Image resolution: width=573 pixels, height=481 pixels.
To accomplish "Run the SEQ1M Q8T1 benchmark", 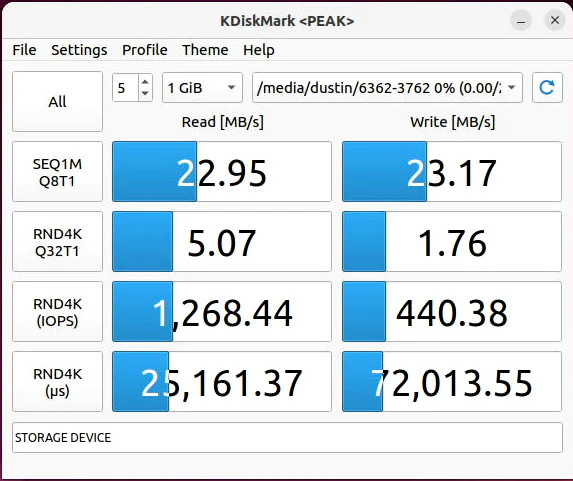I will coord(57,172).
